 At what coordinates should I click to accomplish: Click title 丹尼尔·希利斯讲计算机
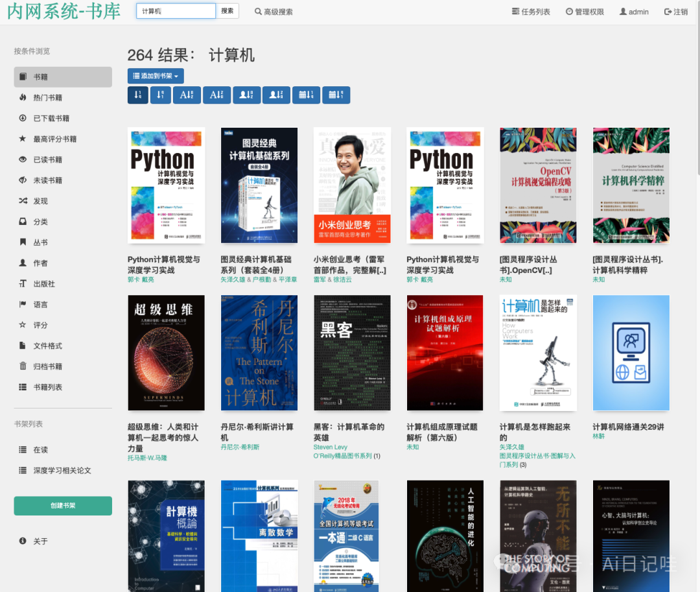pos(257,432)
